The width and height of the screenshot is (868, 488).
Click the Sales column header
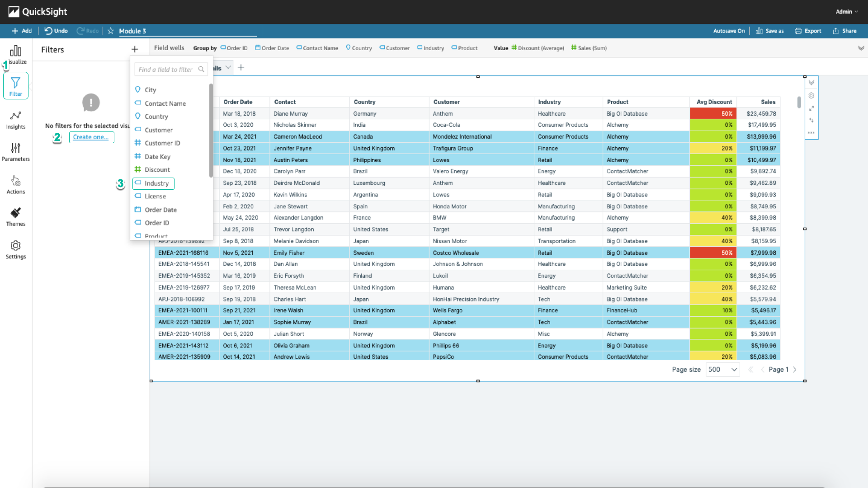[759, 102]
